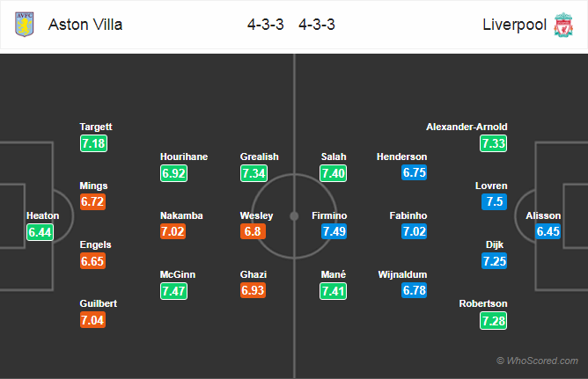Click Firmino's 7.49 rating box
This screenshot has height=379, width=588.
tap(334, 231)
